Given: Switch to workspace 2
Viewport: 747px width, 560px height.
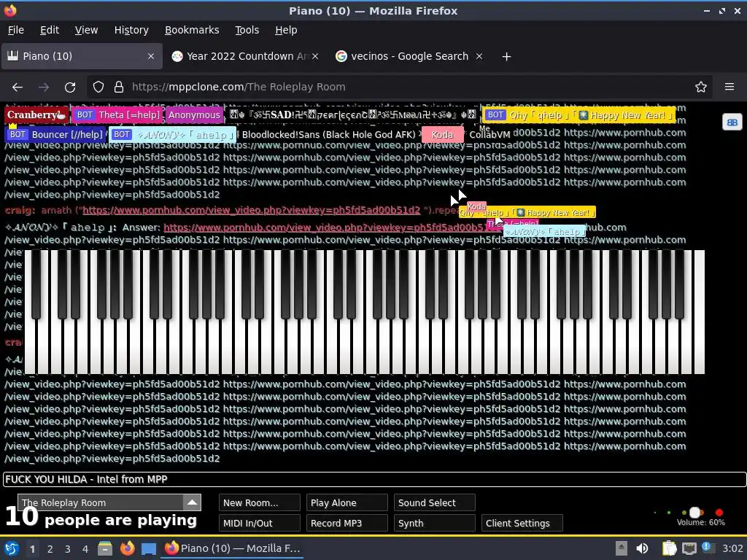Looking at the screenshot, I should (x=50, y=549).
